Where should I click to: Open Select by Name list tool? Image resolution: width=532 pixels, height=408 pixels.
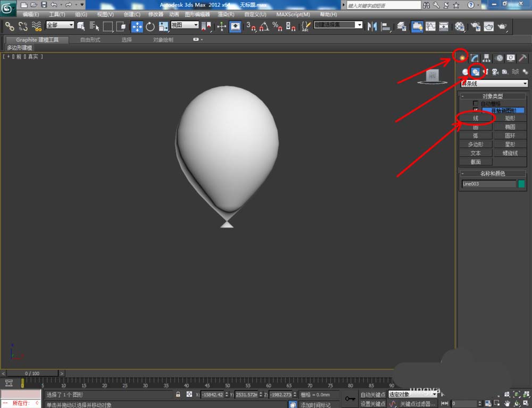(94, 26)
